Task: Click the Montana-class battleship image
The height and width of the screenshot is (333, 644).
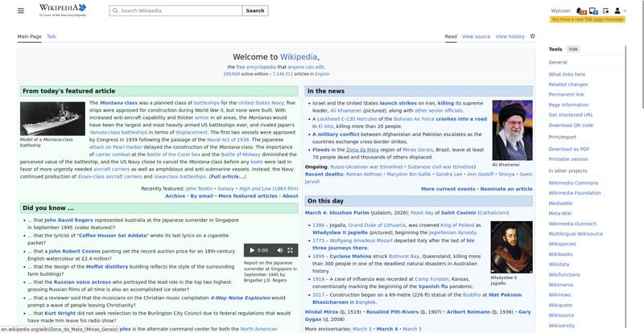Action: coord(46,118)
